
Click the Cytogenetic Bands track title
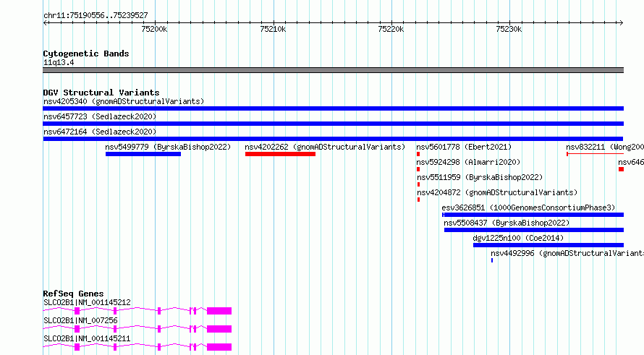[86, 54]
